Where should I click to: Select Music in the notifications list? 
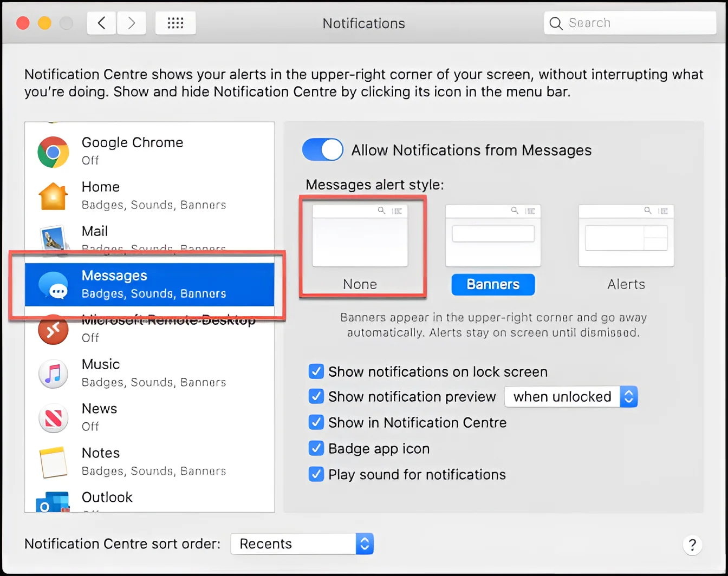[132, 372]
